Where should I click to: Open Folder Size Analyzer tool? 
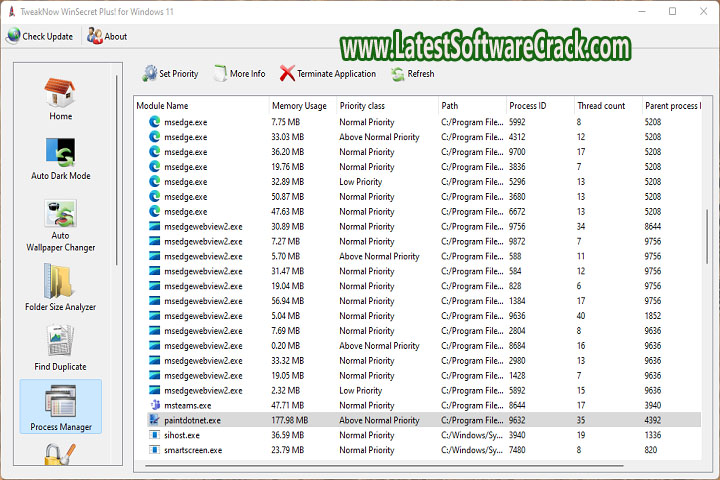pyautogui.click(x=59, y=281)
